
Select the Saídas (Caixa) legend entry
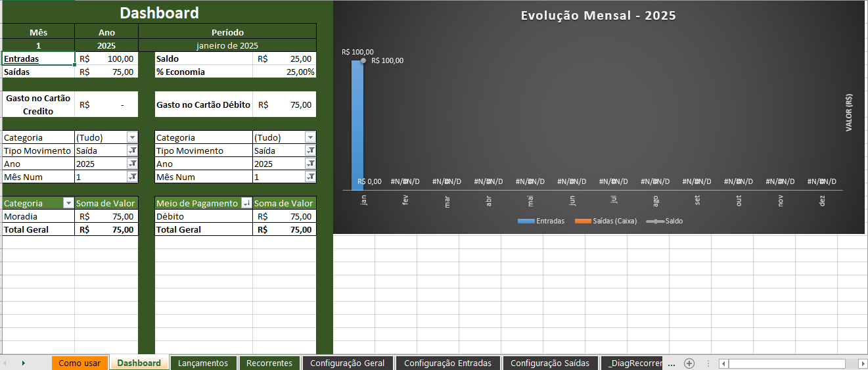609,221
